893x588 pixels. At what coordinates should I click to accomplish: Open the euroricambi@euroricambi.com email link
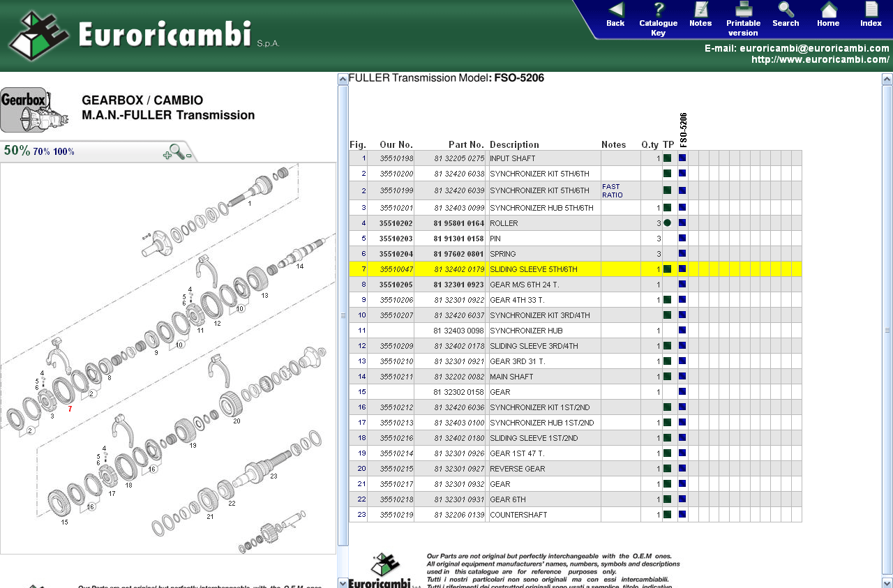pyautogui.click(x=814, y=49)
